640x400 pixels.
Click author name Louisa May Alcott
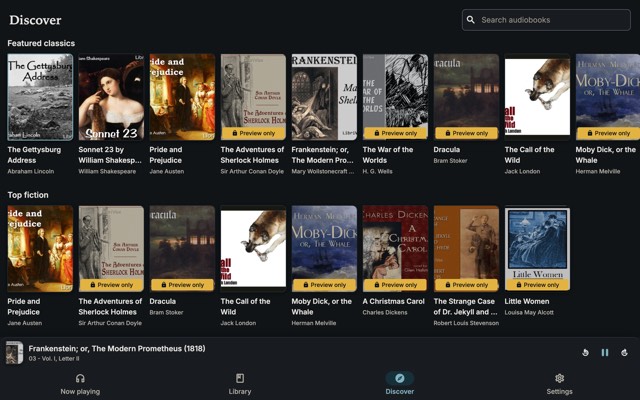(x=529, y=313)
